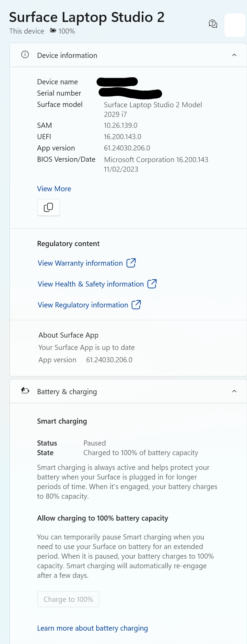The height and width of the screenshot is (644, 247).
Task: Click external-link icon next to Warranty information
Action: click(131, 263)
